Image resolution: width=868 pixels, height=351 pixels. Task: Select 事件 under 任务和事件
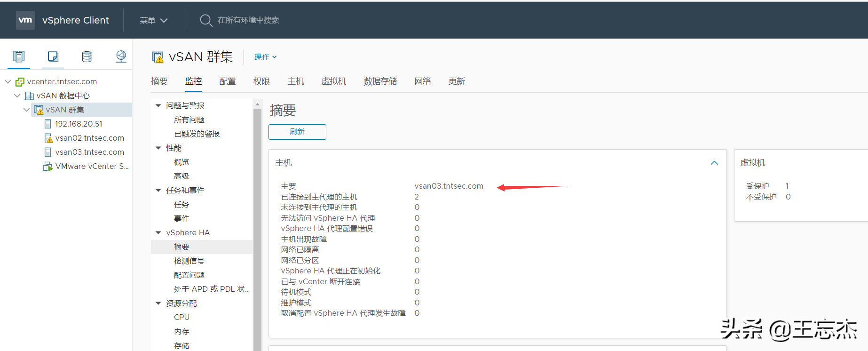(x=181, y=218)
